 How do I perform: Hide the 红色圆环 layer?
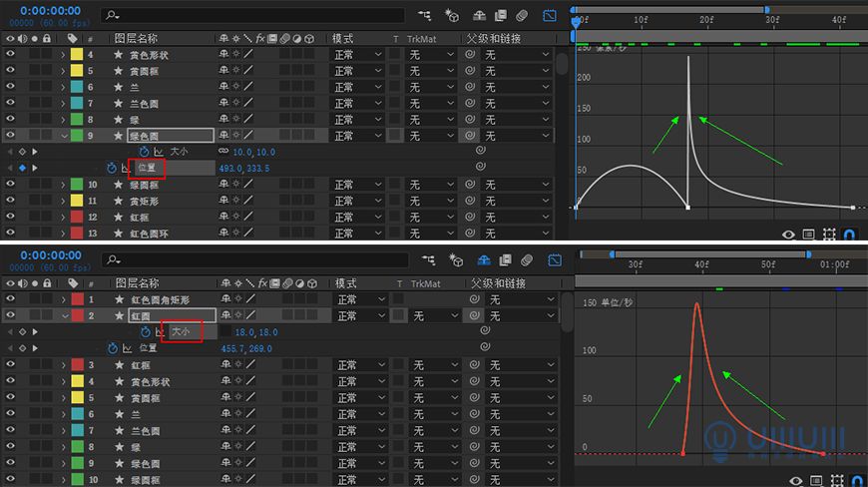(x=11, y=233)
